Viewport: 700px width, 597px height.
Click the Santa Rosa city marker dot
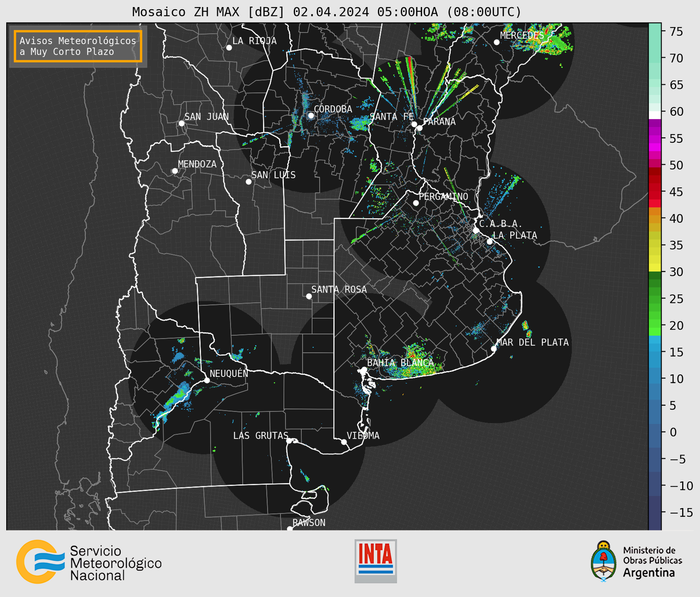(309, 296)
